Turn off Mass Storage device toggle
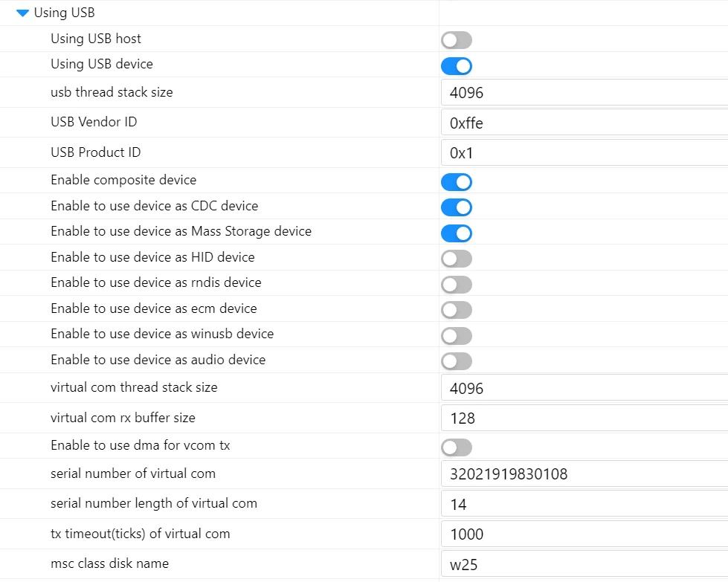Viewport: 728px width, 582px height. [456, 233]
